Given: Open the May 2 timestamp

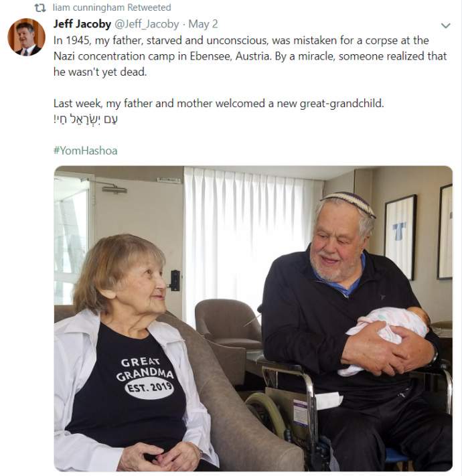Looking at the screenshot, I should [x=203, y=24].
